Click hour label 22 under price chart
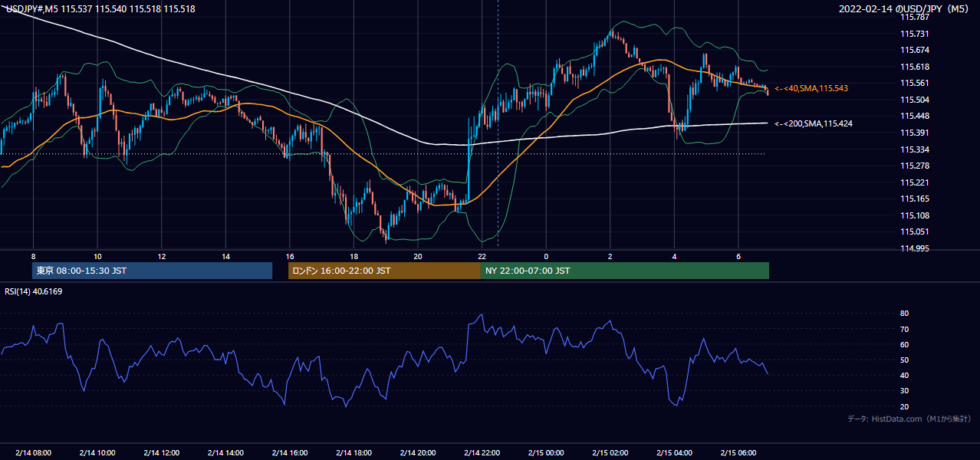 482,256
